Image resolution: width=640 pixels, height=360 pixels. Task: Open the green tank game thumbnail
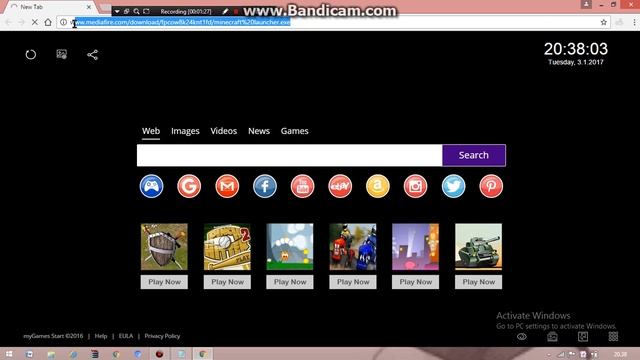click(x=479, y=247)
